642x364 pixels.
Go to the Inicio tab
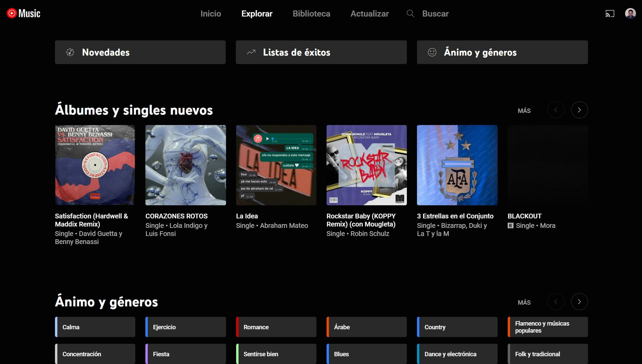(211, 14)
